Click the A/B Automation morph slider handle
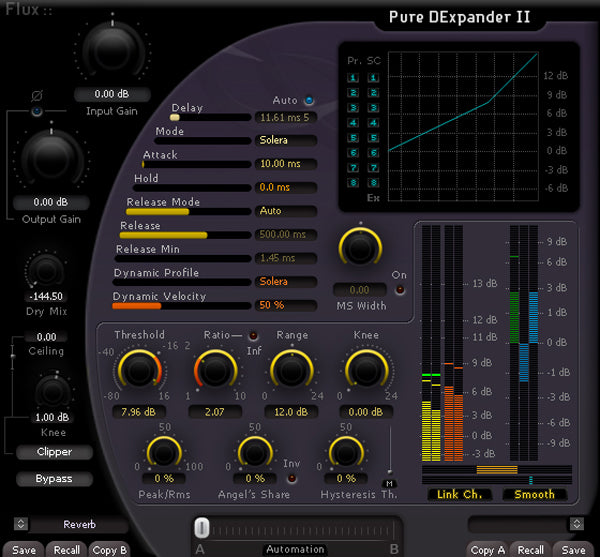The image size is (600, 557). pyautogui.click(x=202, y=527)
